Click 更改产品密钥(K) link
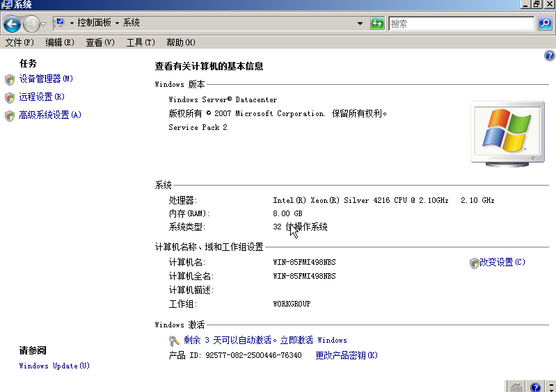This screenshot has width=556, height=392. click(x=347, y=355)
